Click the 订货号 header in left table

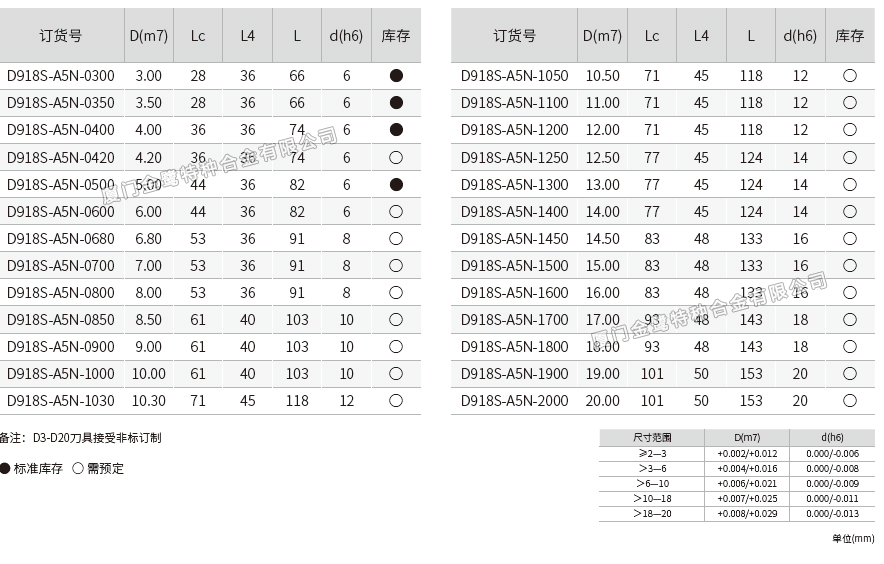61,35
